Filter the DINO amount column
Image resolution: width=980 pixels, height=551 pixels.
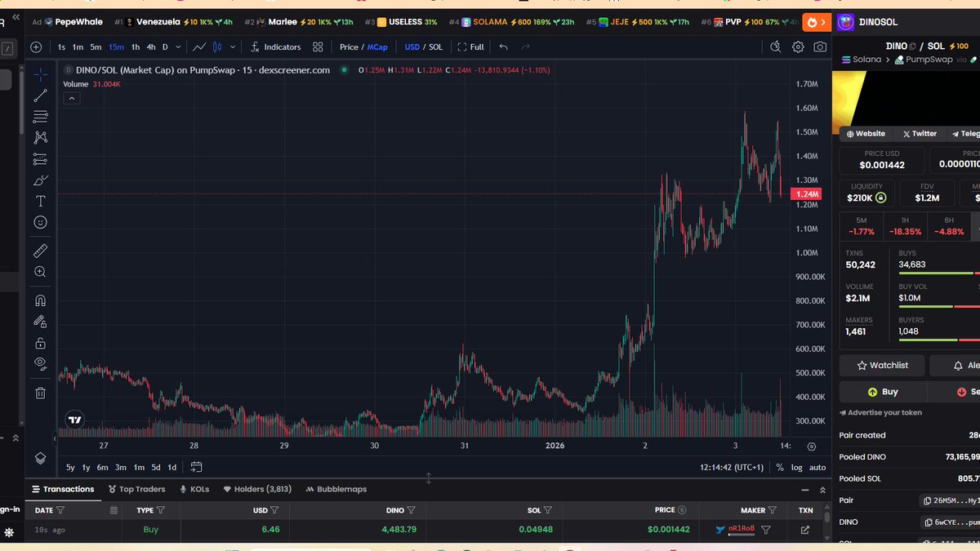(x=411, y=510)
